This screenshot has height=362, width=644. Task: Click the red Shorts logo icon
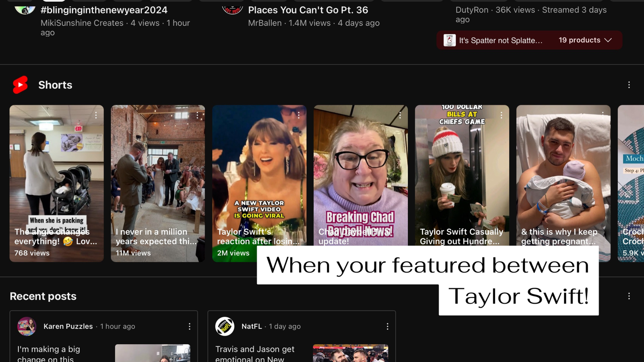coord(20,85)
